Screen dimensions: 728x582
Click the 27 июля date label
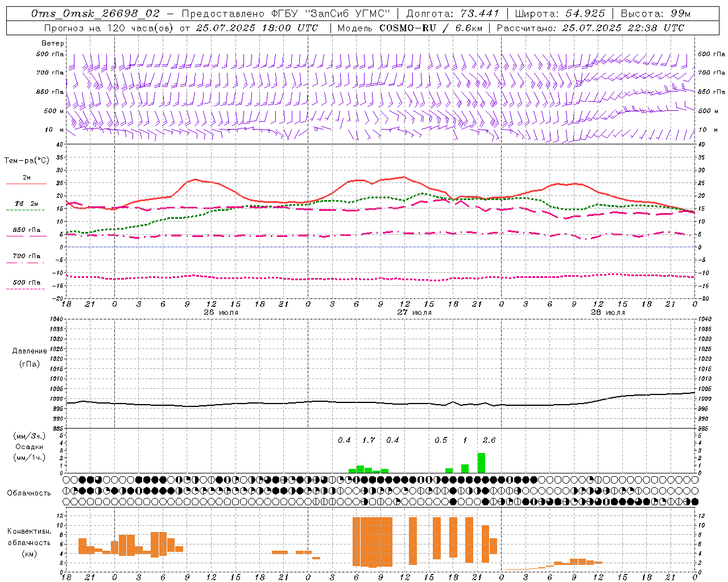(x=415, y=313)
